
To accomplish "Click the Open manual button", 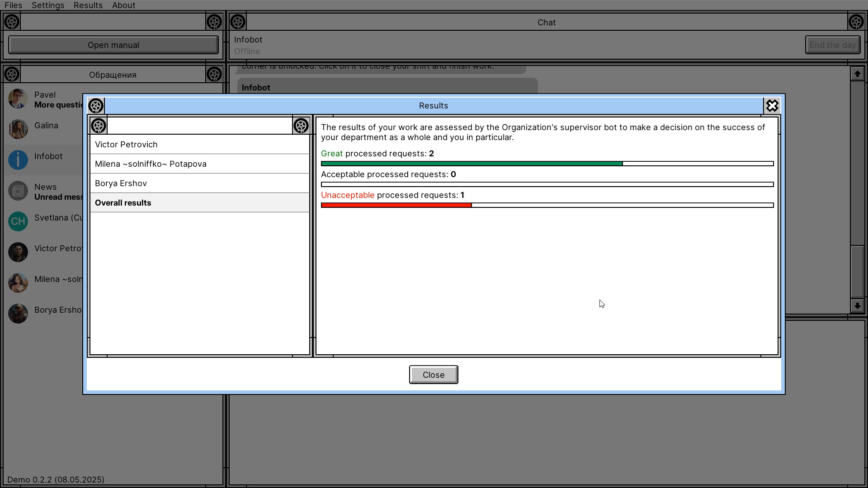I will click(x=113, y=45).
